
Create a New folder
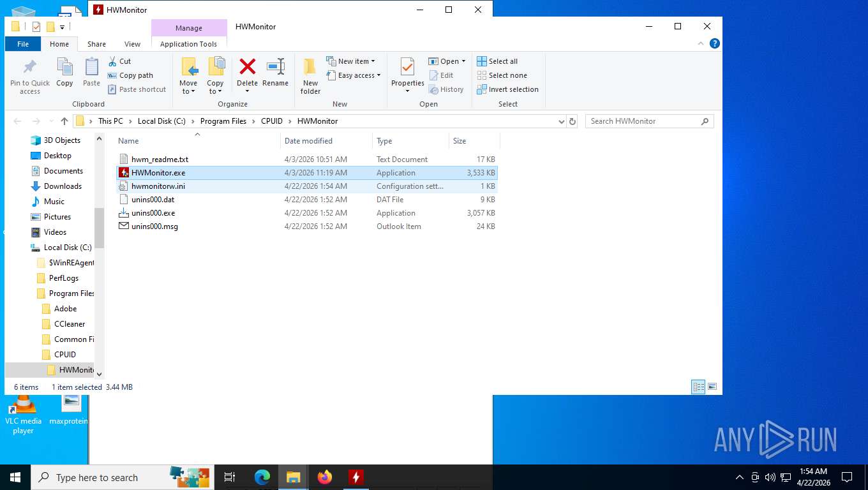(x=310, y=77)
